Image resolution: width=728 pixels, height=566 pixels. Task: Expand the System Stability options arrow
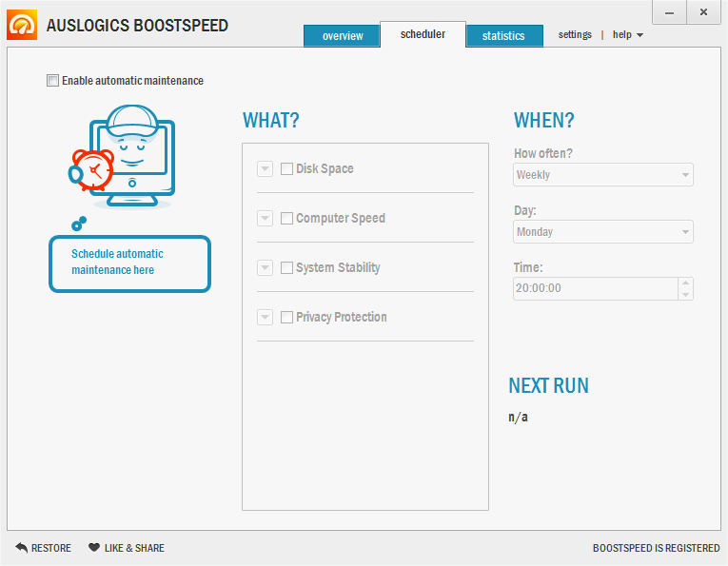[266, 267]
